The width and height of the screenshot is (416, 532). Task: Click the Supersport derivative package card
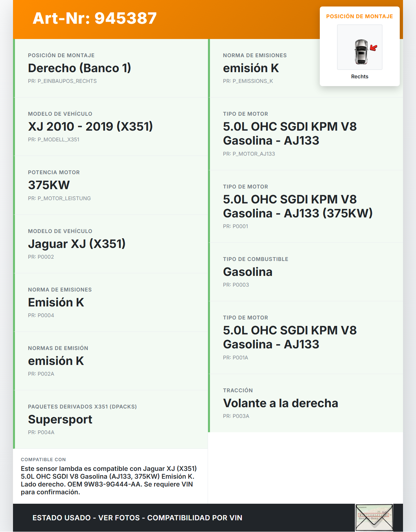111,419
